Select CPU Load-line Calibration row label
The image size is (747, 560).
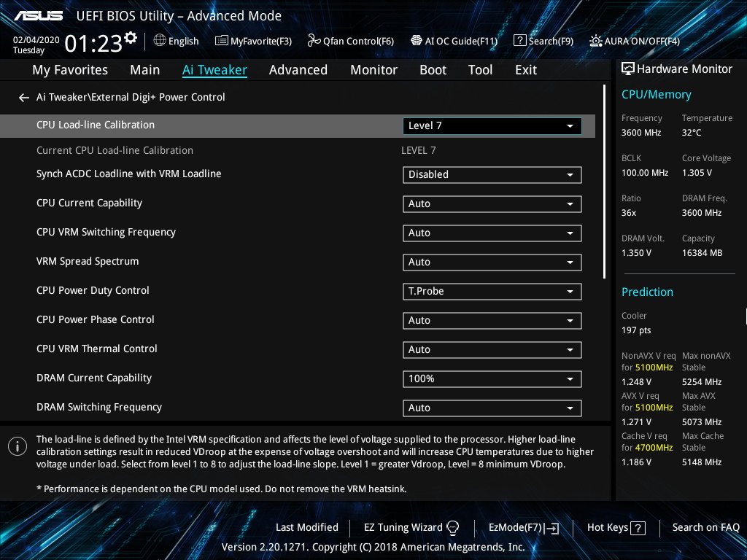[x=96, y=125]
